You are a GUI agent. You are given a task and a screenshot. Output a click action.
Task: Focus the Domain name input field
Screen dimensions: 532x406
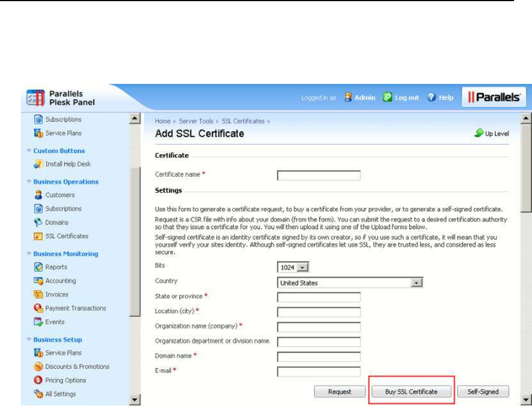pyautogui.click(x=319, y=357)
